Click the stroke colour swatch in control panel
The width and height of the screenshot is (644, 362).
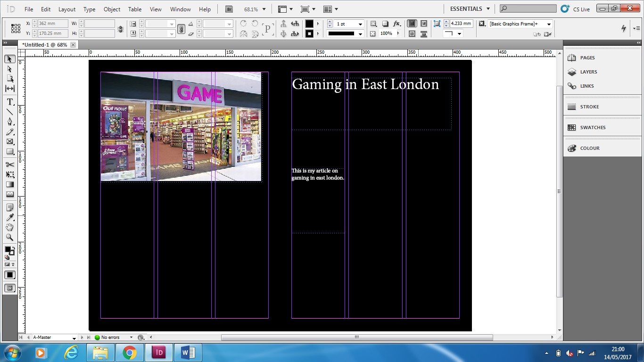click(309, 34)
